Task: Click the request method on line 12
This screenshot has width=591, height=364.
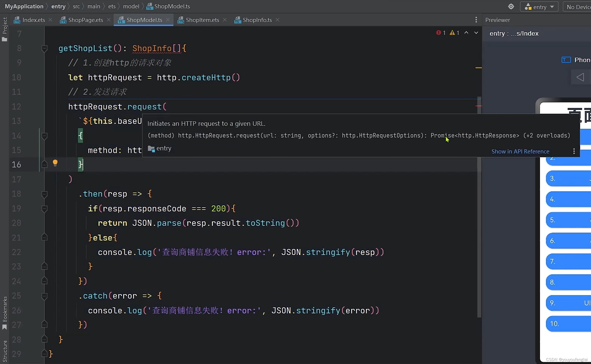Action: click(x=144, y=107)
